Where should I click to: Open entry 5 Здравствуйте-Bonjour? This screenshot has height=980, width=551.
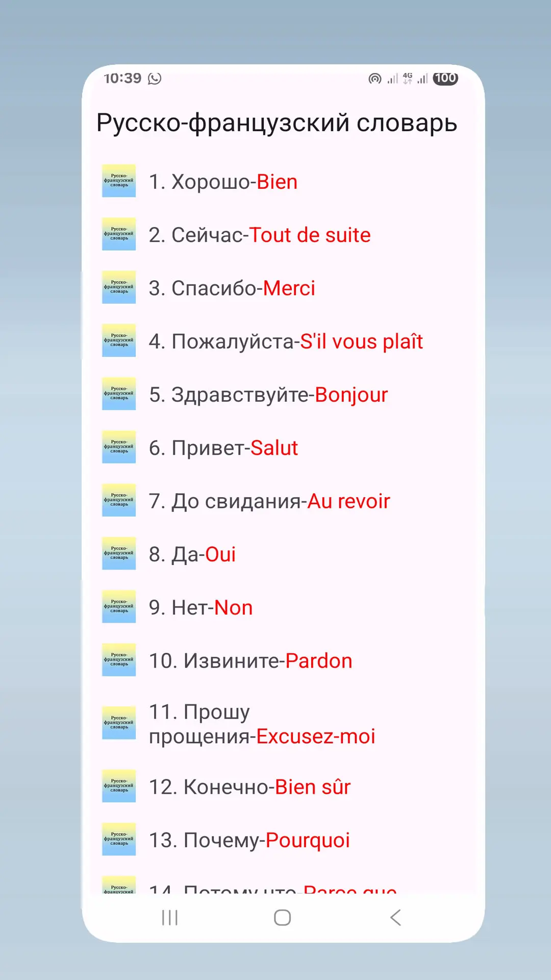point(283,394)
